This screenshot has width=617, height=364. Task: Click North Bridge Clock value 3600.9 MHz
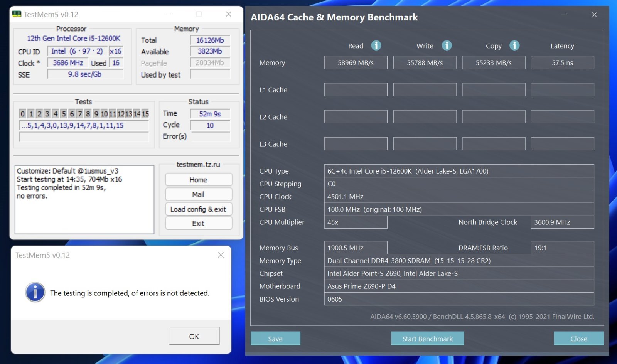tap(562, 222)
